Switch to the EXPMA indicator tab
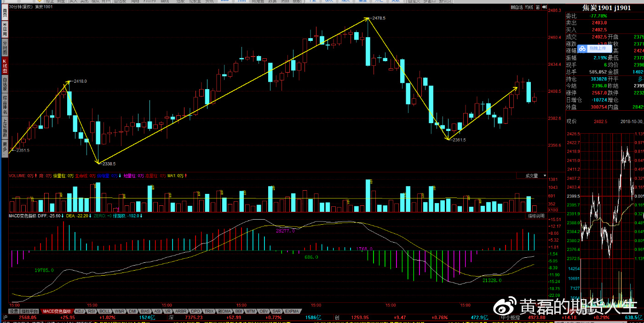 292,311
